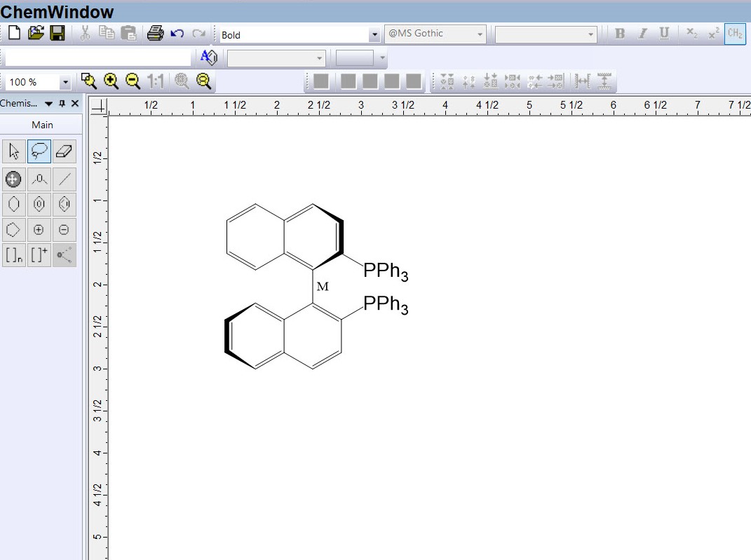
Task: Select the Lasso selection tool
Action: 39,151
